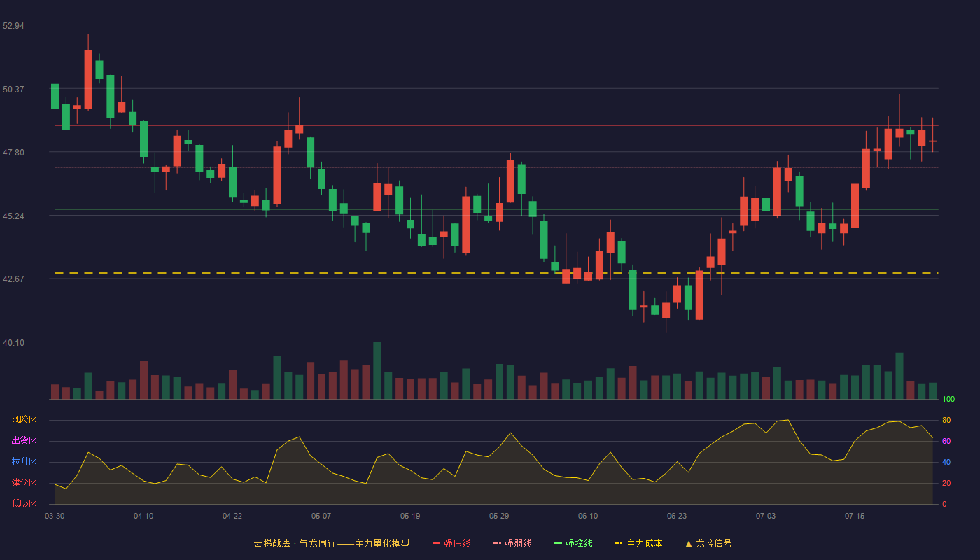Image resolution: width=980 pixels, height=560 pixels.
Task: Click the 06-10 date label
Action: tap(588, 516)
